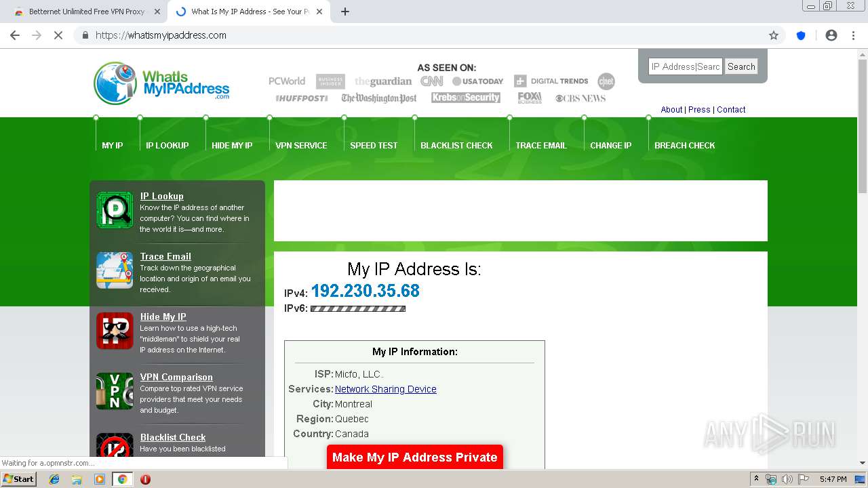This screenshot has width=868, height=488.
Task: Open File Explorer from taskbar
Action: pos(77,479)
